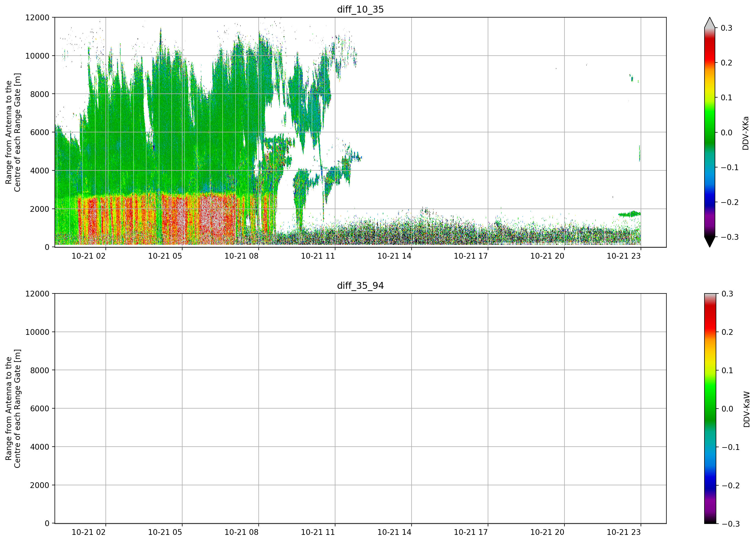
Task: Click the 4000 y-tick of diff_35_94 plot
Action: [40, 447]
